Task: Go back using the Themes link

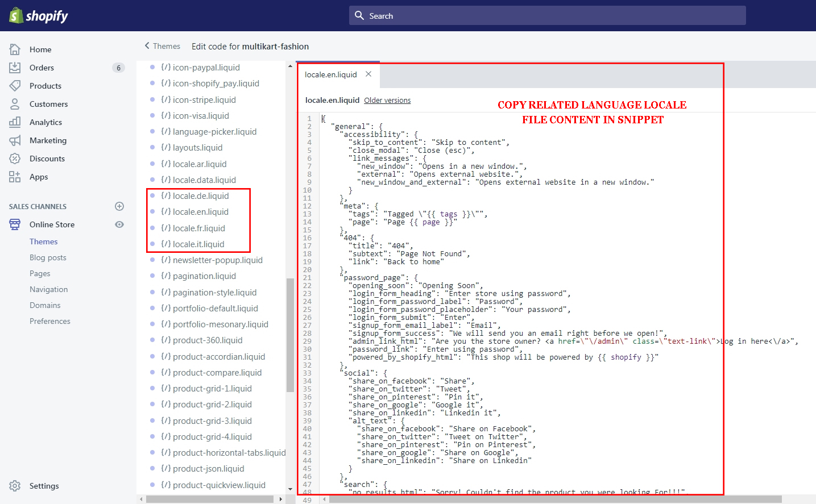Action: point(163,46)
